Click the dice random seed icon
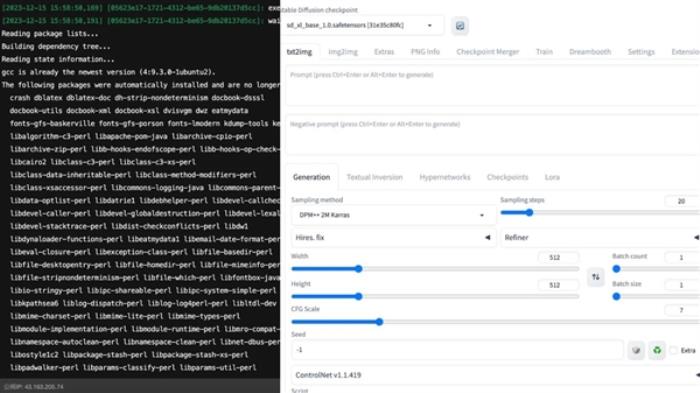The width and height of the screenshot is (700, 393). click(x=636, y=350)
